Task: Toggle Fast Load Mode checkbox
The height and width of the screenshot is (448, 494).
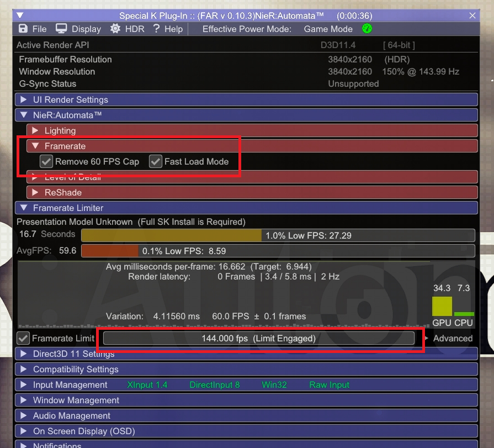Action: [x=156, y=161]
